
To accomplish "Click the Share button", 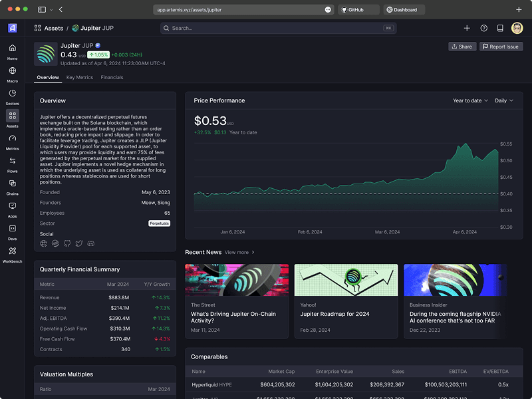I will coord(462,47).
